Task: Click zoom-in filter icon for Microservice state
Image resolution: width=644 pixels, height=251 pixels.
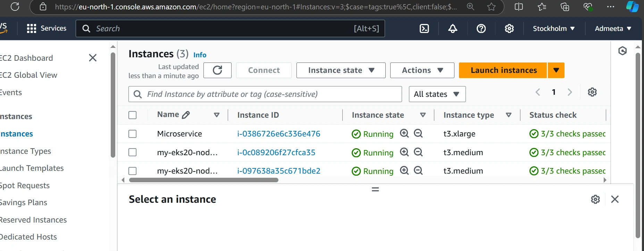Action: pos(404,133)
